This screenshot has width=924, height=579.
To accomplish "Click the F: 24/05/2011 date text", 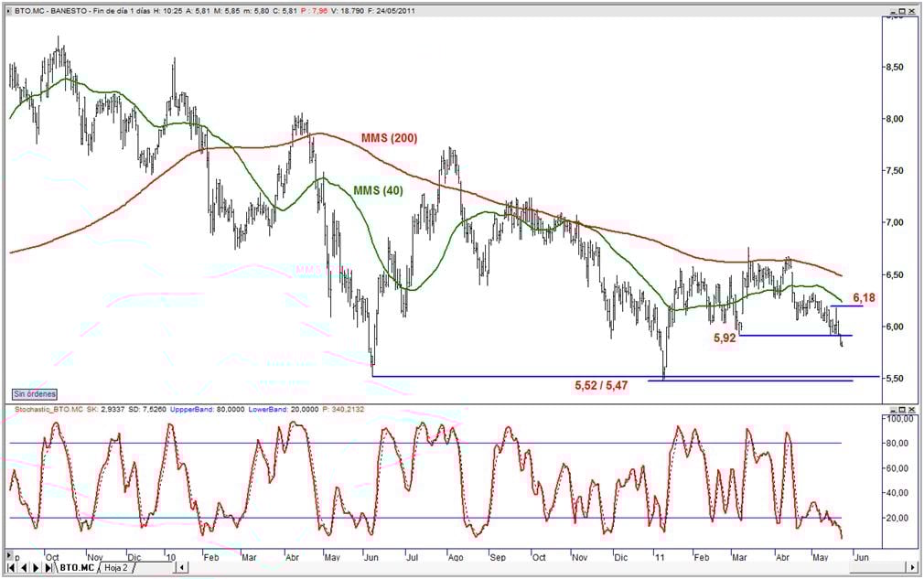I will [x=391, y=11].
